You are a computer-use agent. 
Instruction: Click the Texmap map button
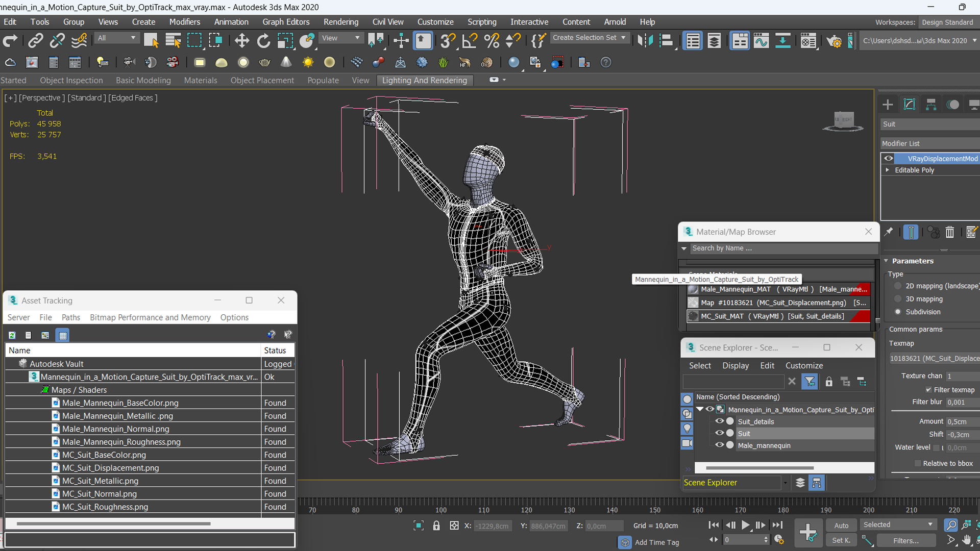pos(934,359)
